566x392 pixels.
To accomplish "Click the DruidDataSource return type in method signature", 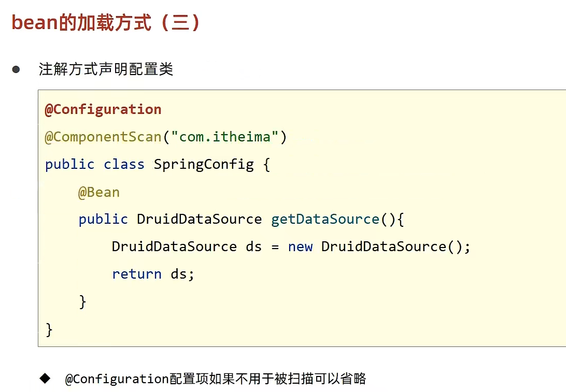I will pyautogui.click(x=199, y=219).
